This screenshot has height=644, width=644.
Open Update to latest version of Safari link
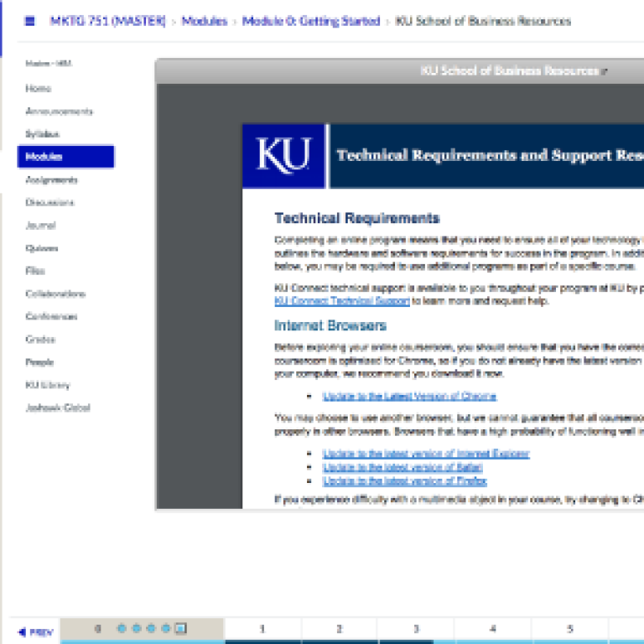click(402, 467)
